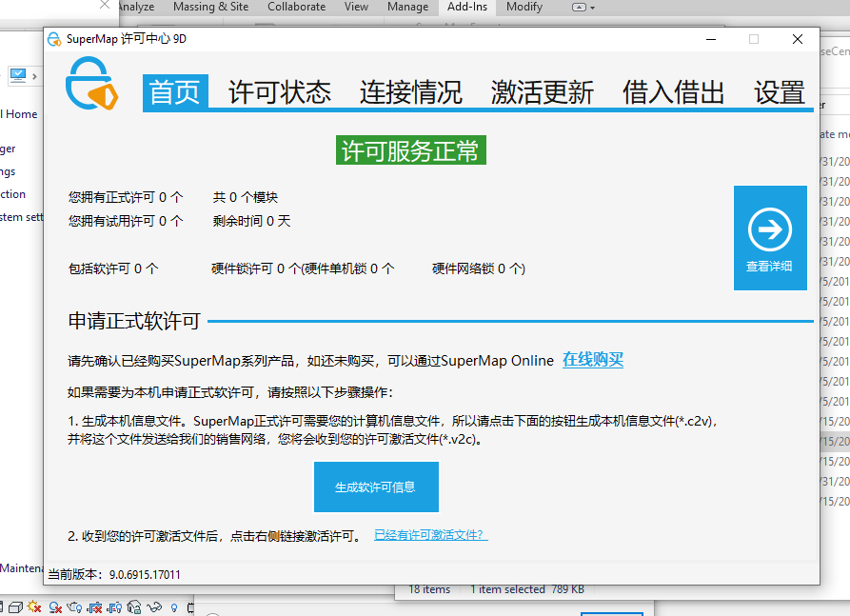Select the Add-Ins ribbon tab
This screenshot has height=616, width=850.
(x=467, y=7)
